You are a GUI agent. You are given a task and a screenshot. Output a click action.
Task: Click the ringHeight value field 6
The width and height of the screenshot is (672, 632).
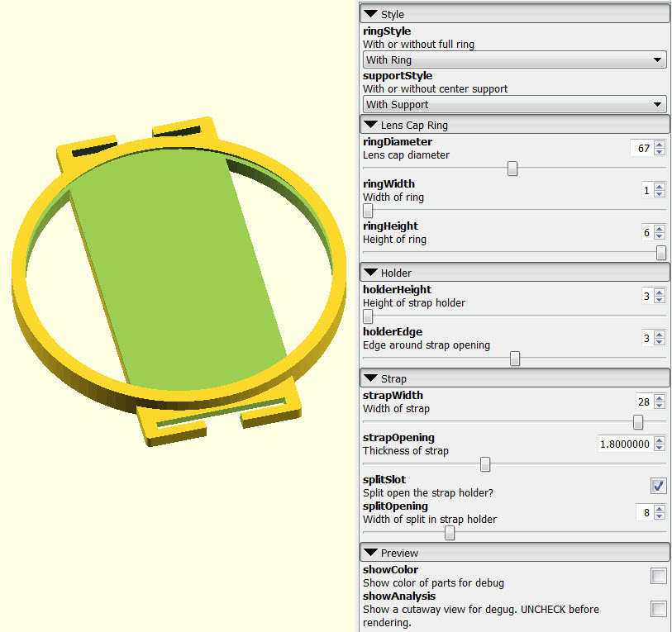[x=648, y=233]
